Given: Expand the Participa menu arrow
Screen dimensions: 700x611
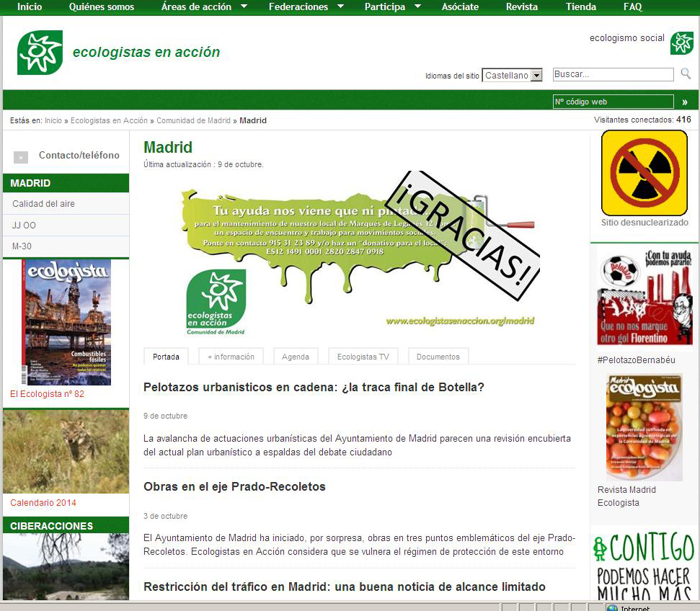Looking at the screenshot, I should pos(418,6).
